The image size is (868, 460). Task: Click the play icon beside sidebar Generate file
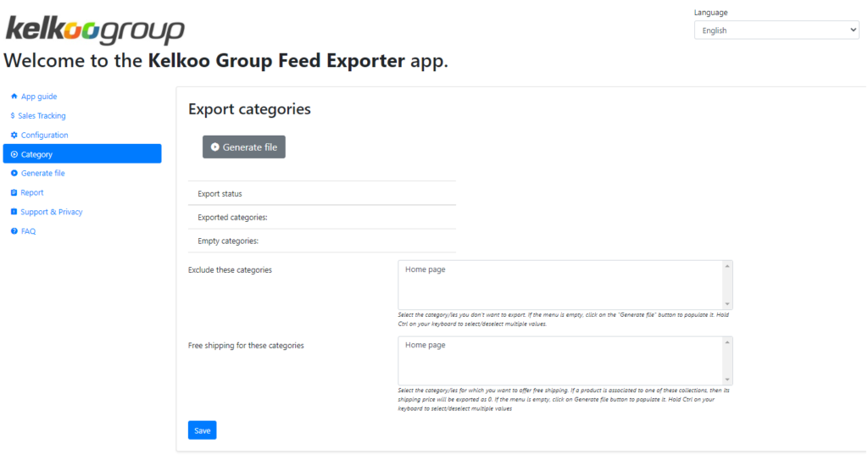click(14, 174)
